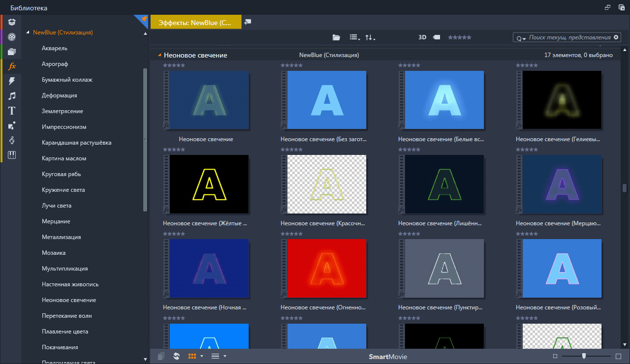Select Кружение света category
Screen dimensions: 630x364
tap(63, 190)
